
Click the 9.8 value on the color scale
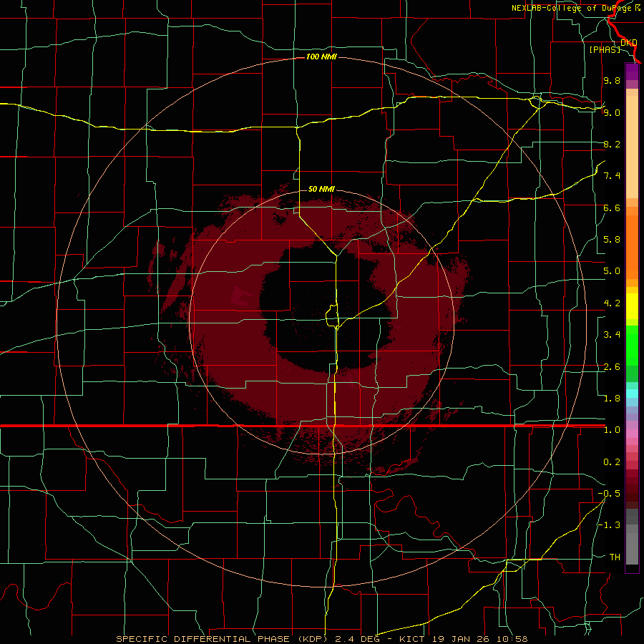(x=612, y=80)
